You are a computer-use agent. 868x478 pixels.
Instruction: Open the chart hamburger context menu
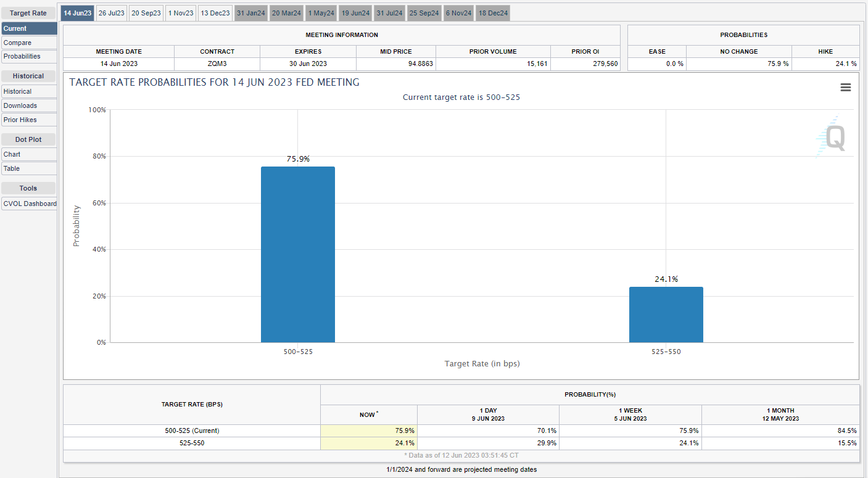click(846, 88)
